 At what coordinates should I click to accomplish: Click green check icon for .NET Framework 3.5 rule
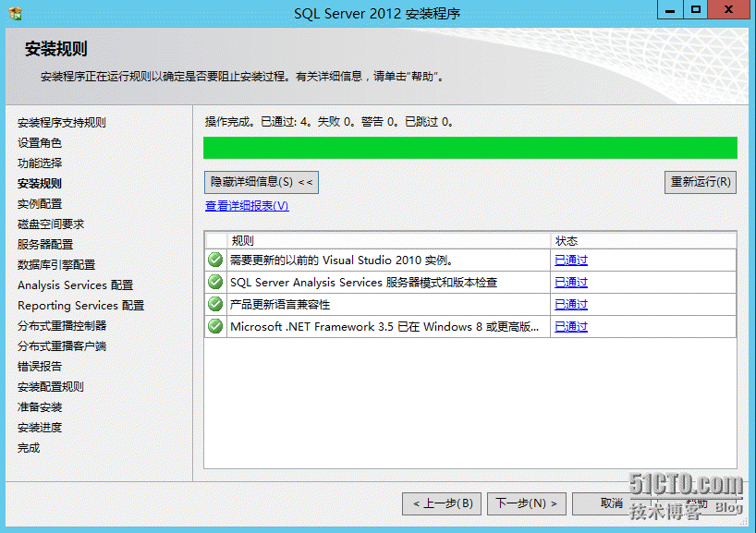(x=215, y=326)
